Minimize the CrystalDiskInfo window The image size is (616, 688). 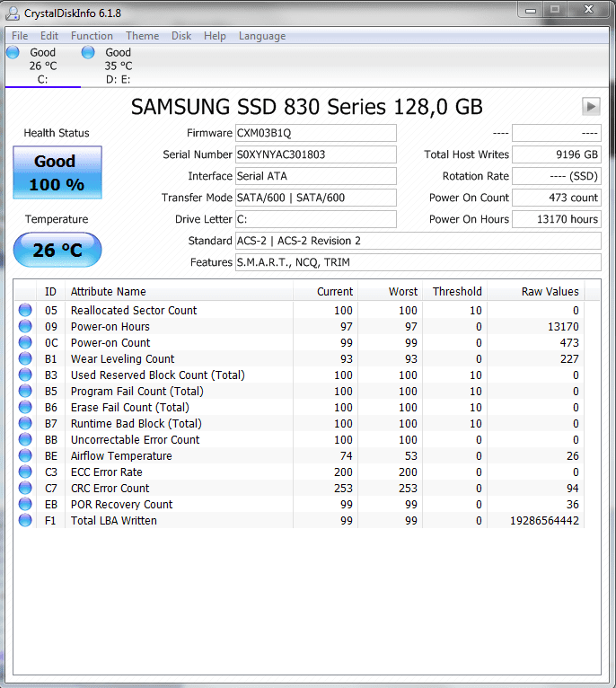point(531,10)
